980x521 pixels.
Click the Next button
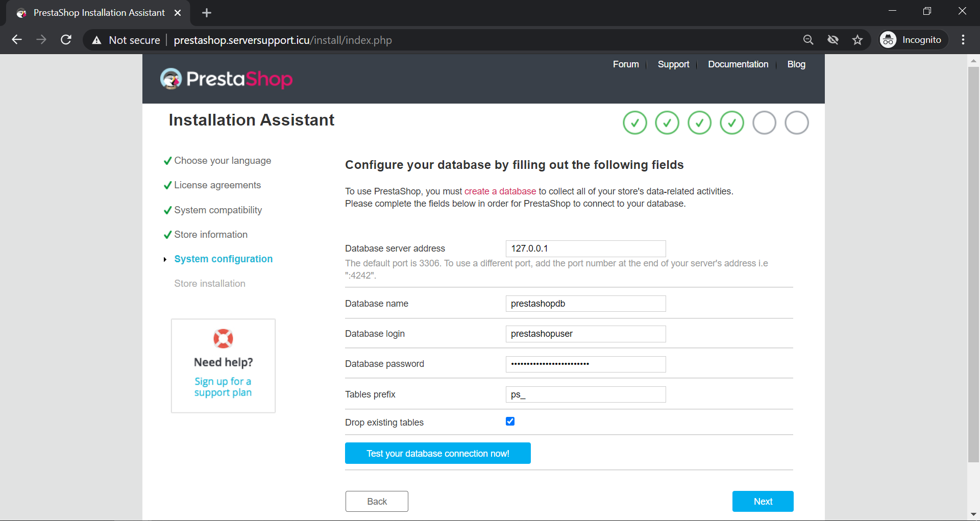pyautogui.click(x=763, y=501)
